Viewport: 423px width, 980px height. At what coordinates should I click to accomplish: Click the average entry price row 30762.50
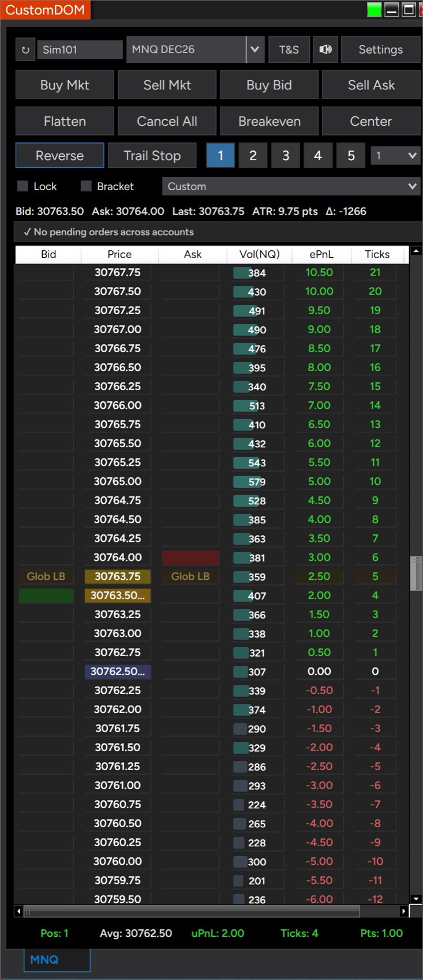coord(118,672)
